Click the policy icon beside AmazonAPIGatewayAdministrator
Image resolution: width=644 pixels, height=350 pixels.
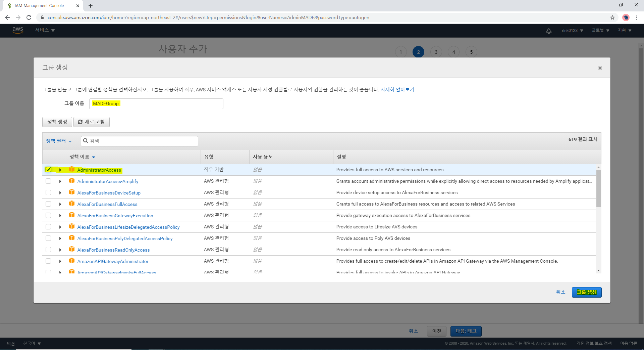[72, 261]
